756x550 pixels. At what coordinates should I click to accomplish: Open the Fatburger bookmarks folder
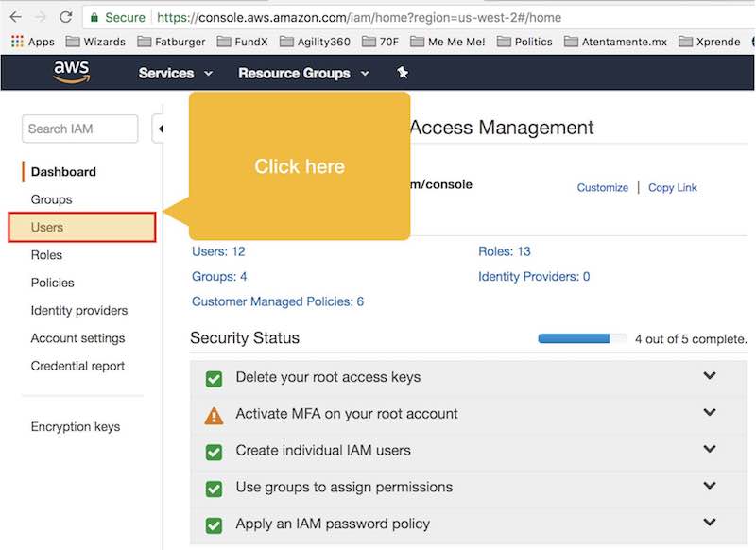[171, 42]
